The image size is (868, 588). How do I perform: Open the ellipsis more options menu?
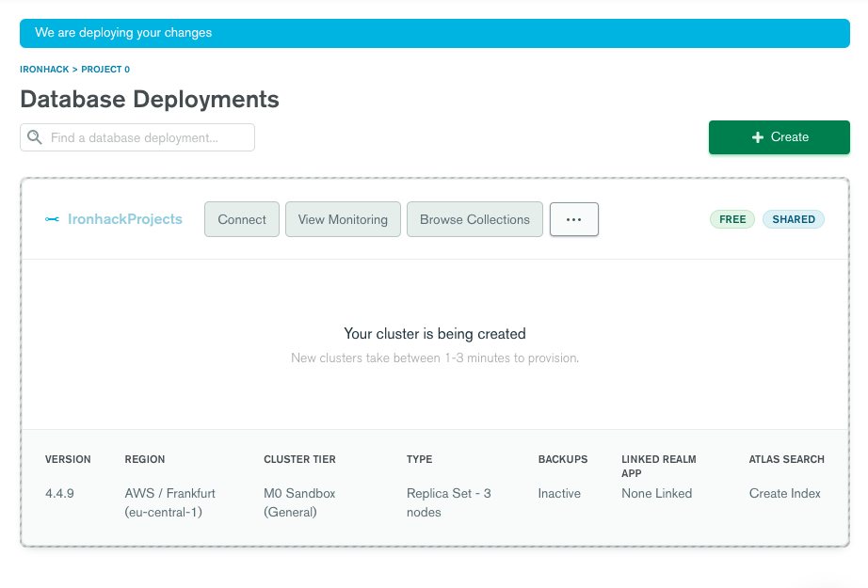[x=573, y=219]
